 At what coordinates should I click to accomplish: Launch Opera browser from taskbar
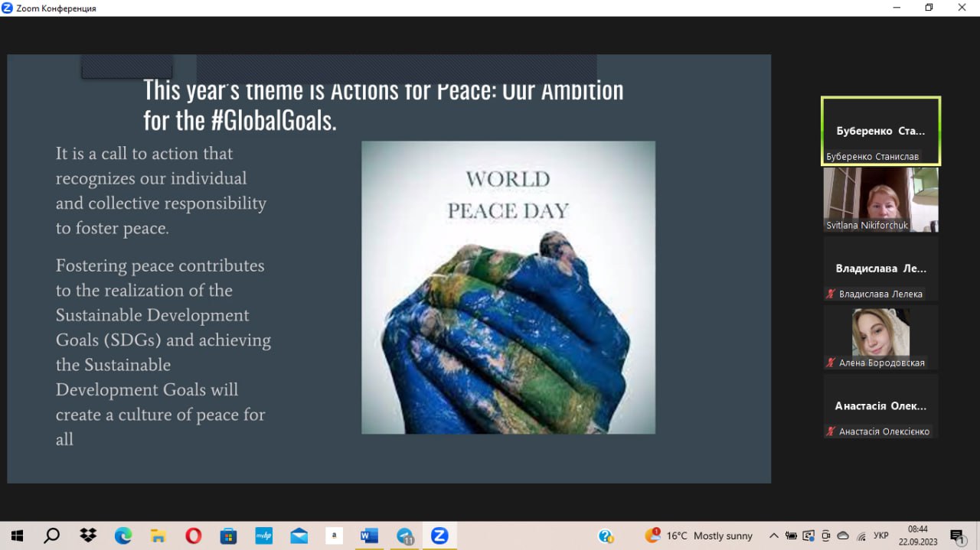click(x=193, y=536)
